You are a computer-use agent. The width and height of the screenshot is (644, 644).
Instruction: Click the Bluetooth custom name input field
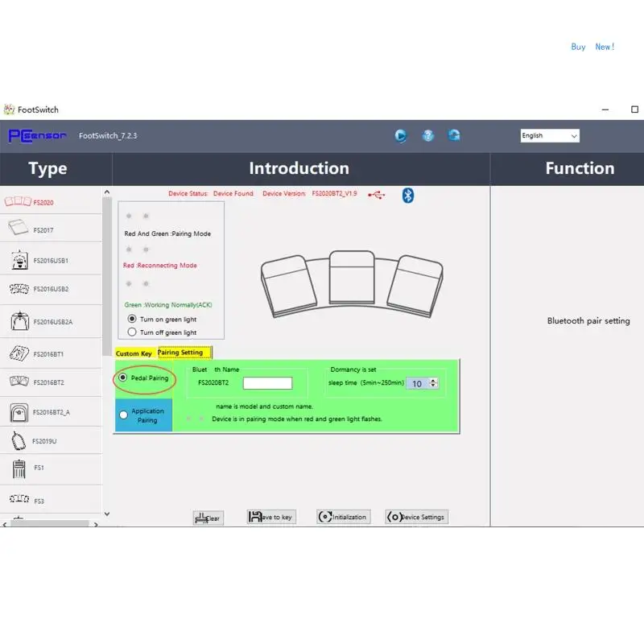267,383
